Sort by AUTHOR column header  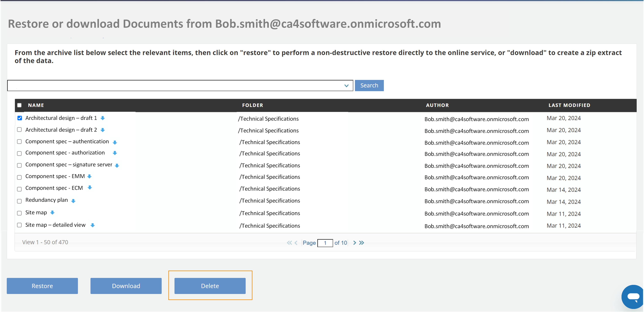tap(437, 105)
